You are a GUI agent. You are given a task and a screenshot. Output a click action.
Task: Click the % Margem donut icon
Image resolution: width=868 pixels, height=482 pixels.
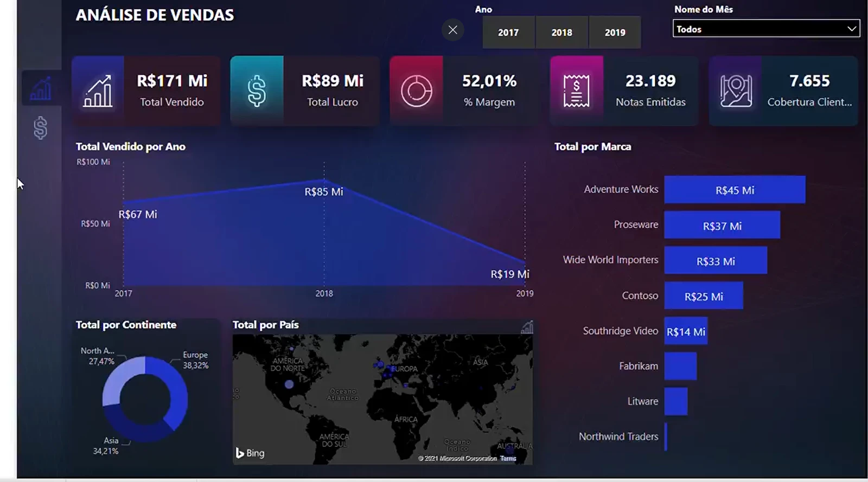(416, 91)
